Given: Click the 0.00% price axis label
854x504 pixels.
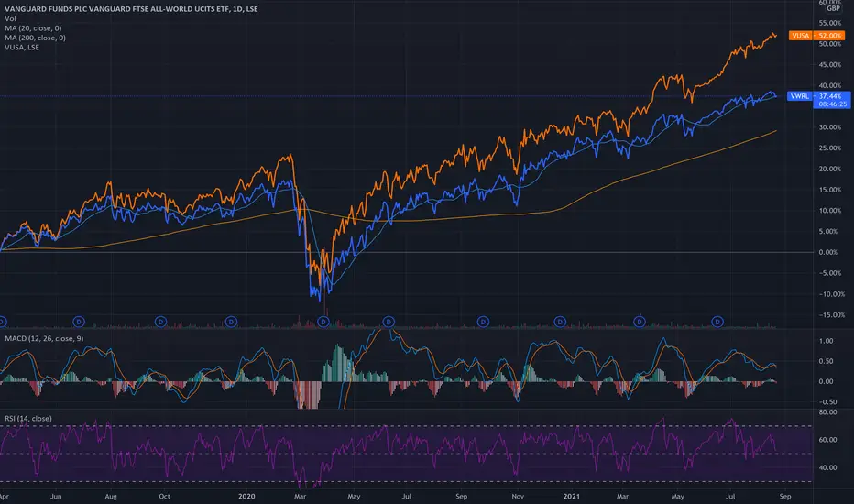Looking at the screenshot, I should tap(827, 252).
